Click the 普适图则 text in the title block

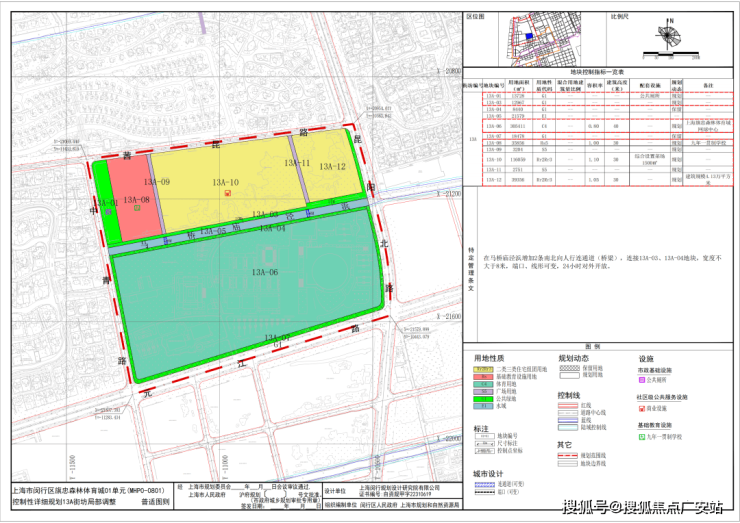click(x=155, y=502)
